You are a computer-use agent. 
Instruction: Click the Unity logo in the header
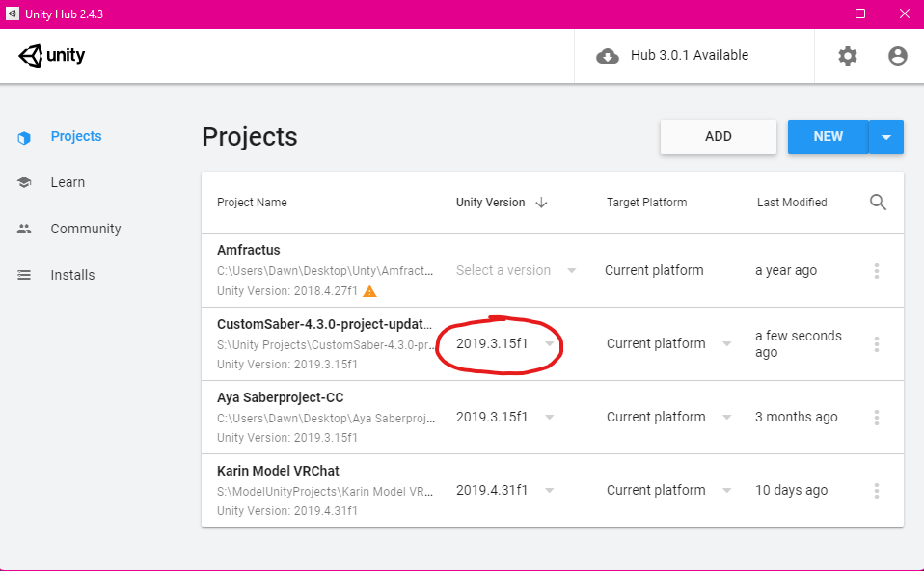51,55
